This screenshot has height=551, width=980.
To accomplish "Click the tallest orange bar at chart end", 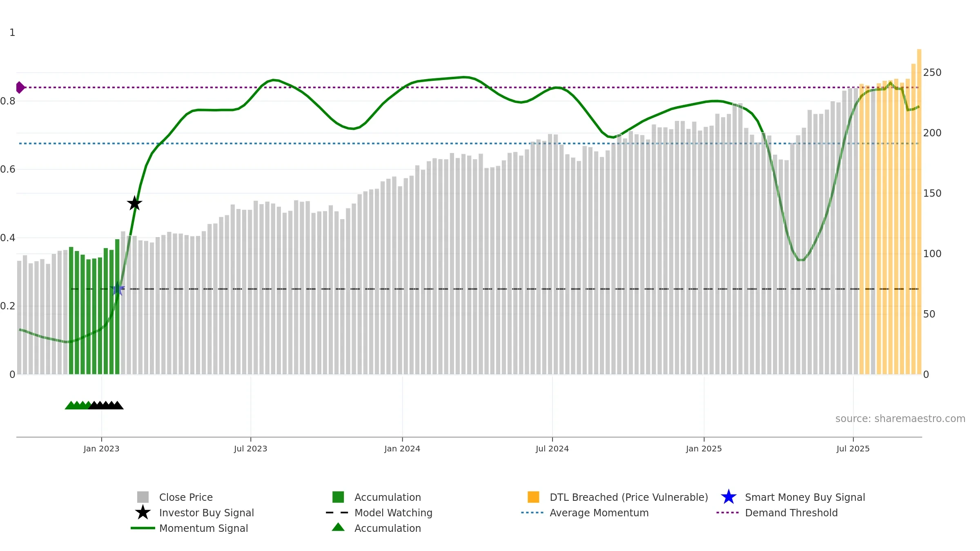I will 919,211.
